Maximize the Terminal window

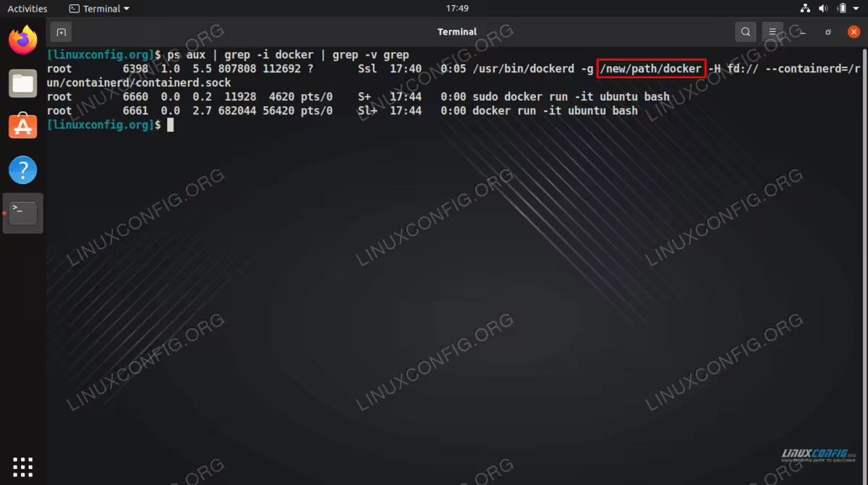click(829, 32)
